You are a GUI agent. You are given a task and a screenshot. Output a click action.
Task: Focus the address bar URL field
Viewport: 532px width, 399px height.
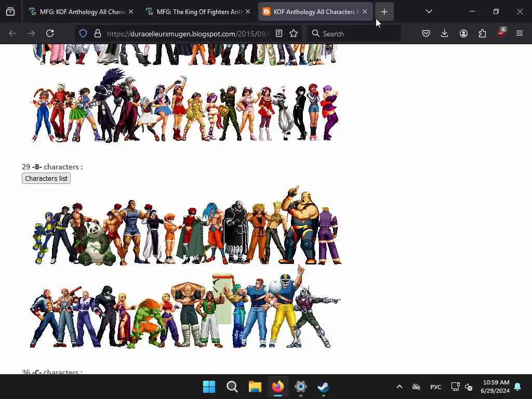pyautogui.click(x=187, y=34)
